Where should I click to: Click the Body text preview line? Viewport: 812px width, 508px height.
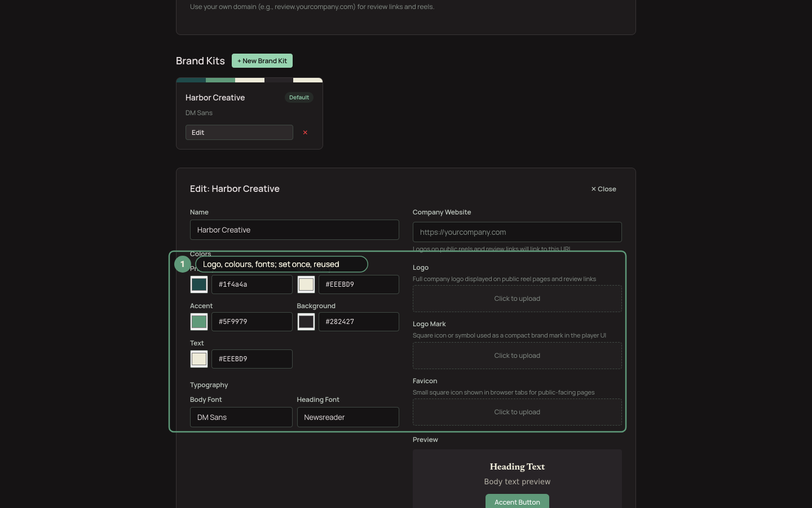[517, 481]
